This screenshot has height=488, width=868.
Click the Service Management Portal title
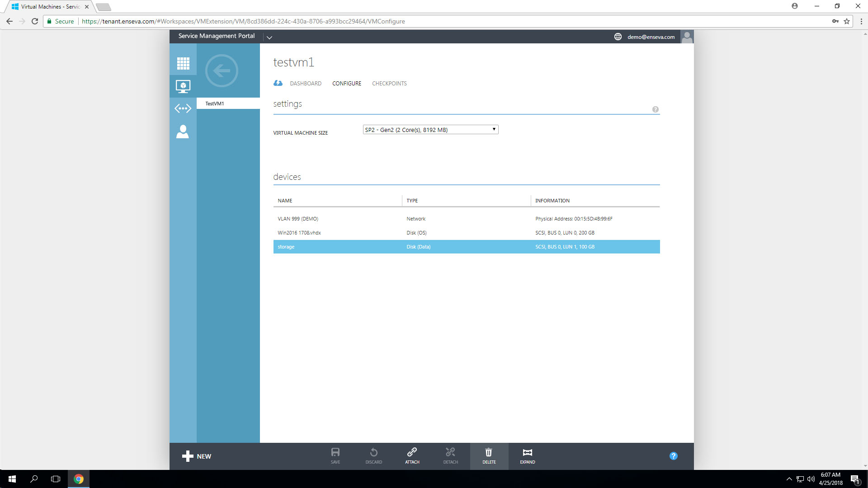point(217,36)
